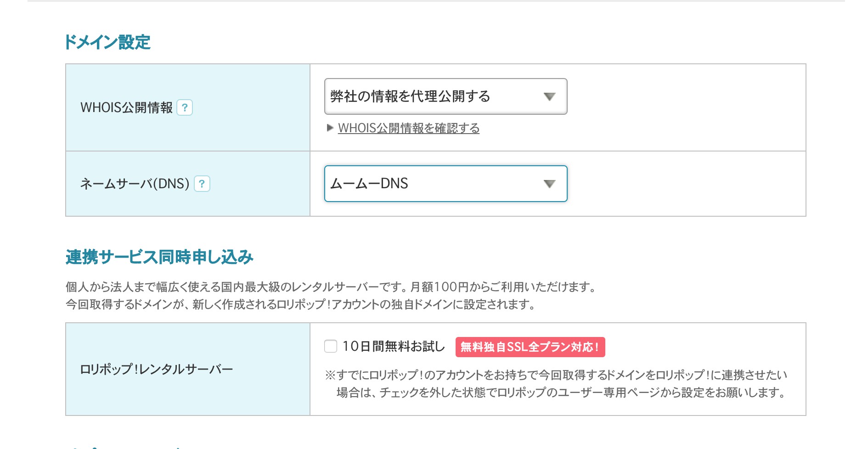
Task: Open the ネームサーバ(DNS) help question-mark icon
Action: pyautogui.click(x=202, y=184)
